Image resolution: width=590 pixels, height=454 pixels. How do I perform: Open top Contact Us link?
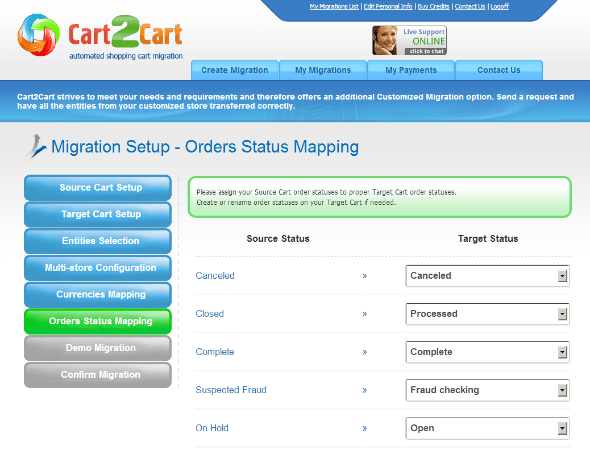(470, 6)
